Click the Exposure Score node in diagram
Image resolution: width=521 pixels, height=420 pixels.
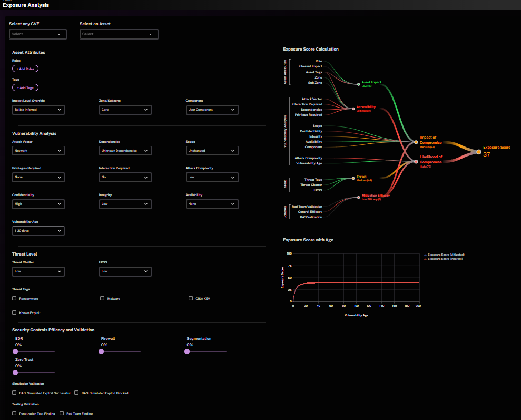coord(478,152)
